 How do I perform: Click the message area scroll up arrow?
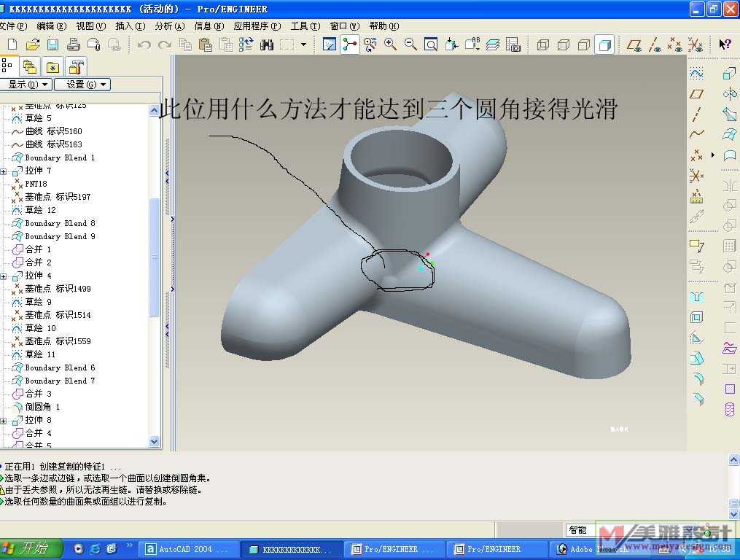click(734, 459)
